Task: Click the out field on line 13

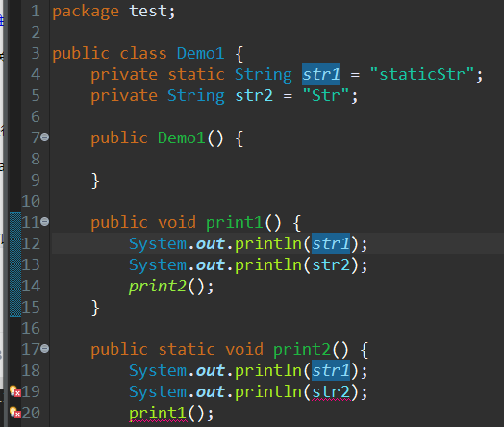Action: pos(211,264)
